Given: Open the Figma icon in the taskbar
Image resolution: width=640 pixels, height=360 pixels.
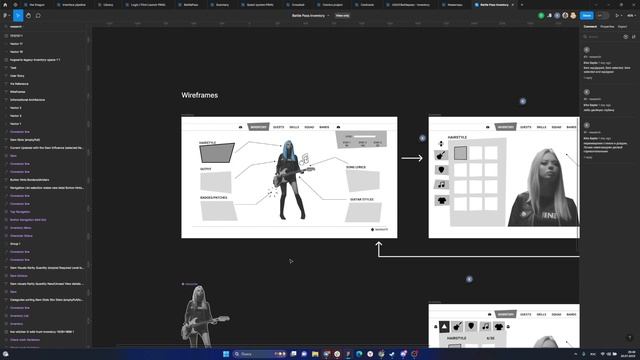Looking at the screenshot, I should point(348,354).
